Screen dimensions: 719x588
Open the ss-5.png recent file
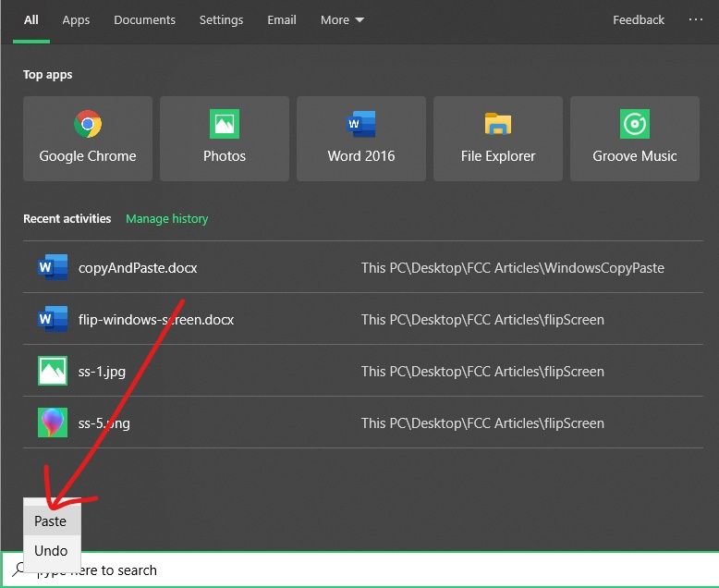coord(363,423)
